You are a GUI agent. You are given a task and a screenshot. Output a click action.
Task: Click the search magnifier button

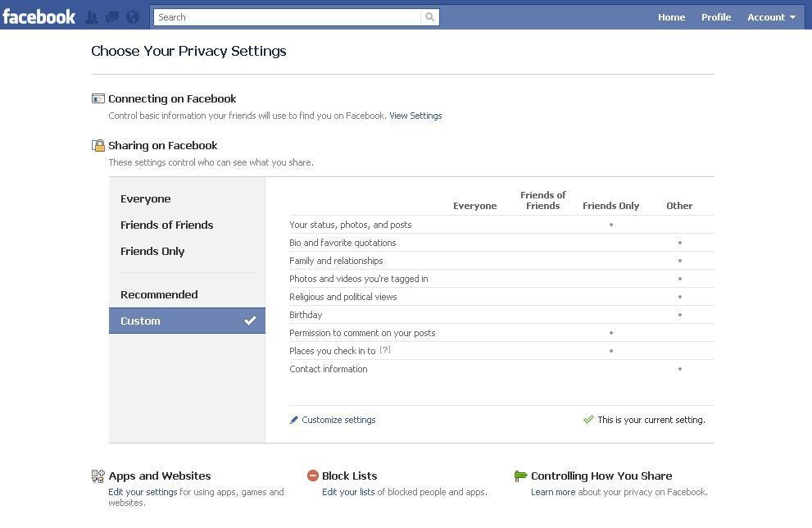point(429,17)
